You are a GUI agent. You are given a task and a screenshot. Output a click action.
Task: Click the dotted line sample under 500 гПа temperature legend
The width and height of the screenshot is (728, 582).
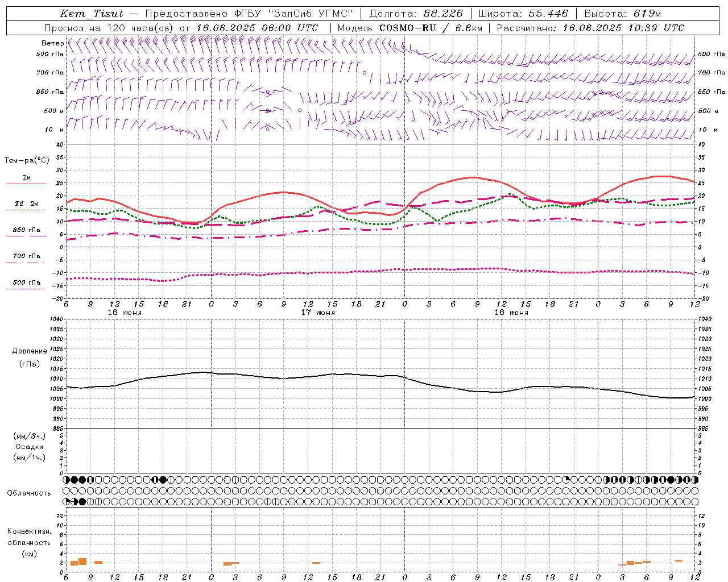[x=26, y=289]
